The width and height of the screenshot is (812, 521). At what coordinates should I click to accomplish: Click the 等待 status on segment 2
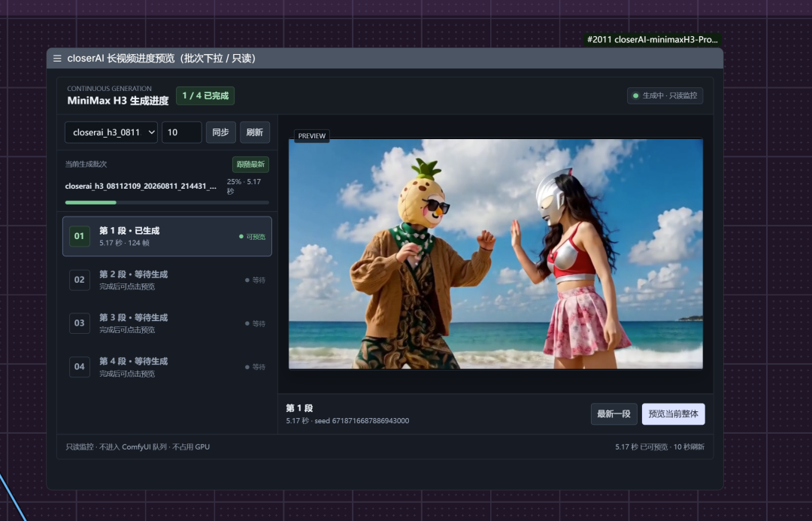pos(256,280)
